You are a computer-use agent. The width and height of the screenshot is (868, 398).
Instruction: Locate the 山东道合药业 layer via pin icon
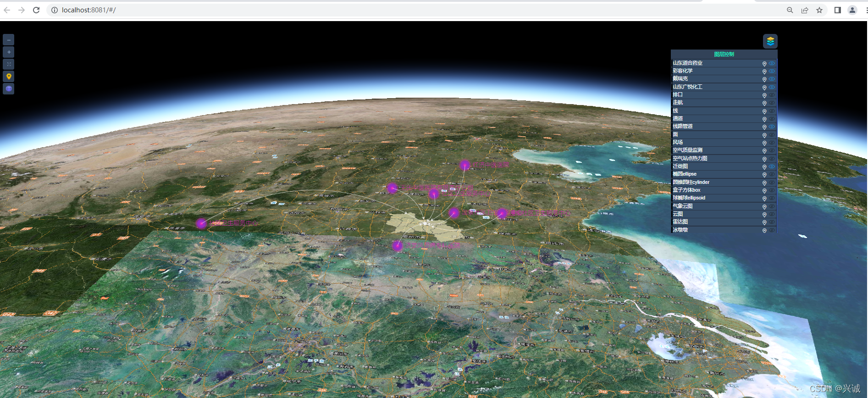[x=764, y=64]
